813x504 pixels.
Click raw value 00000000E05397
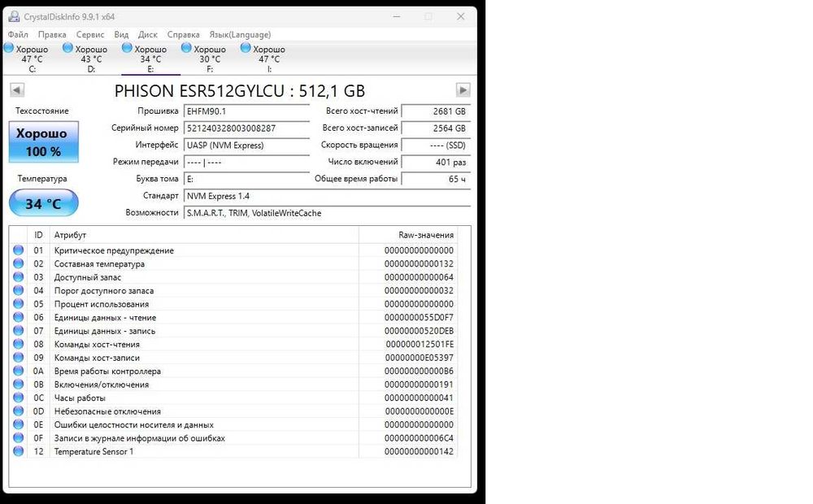coord(419,358)
